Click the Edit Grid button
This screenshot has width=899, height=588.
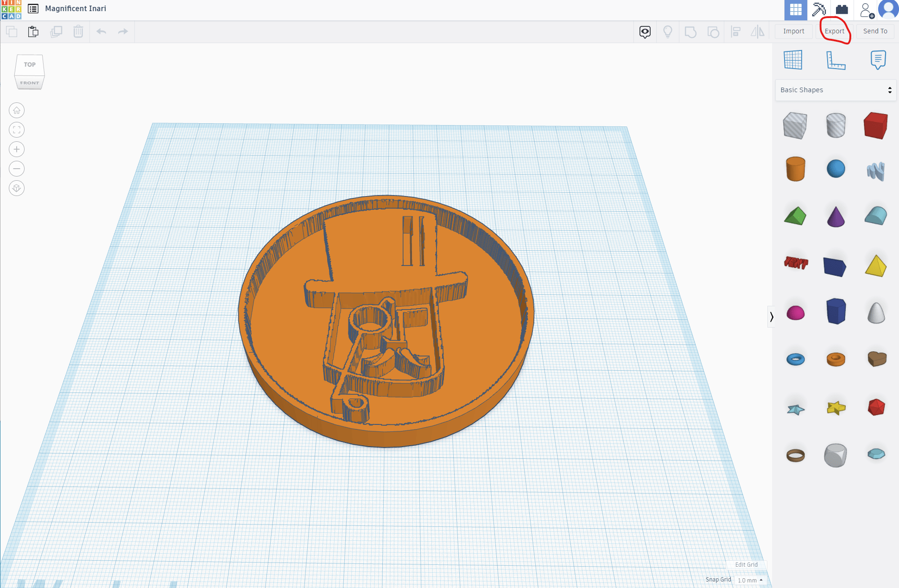[746, 564]
